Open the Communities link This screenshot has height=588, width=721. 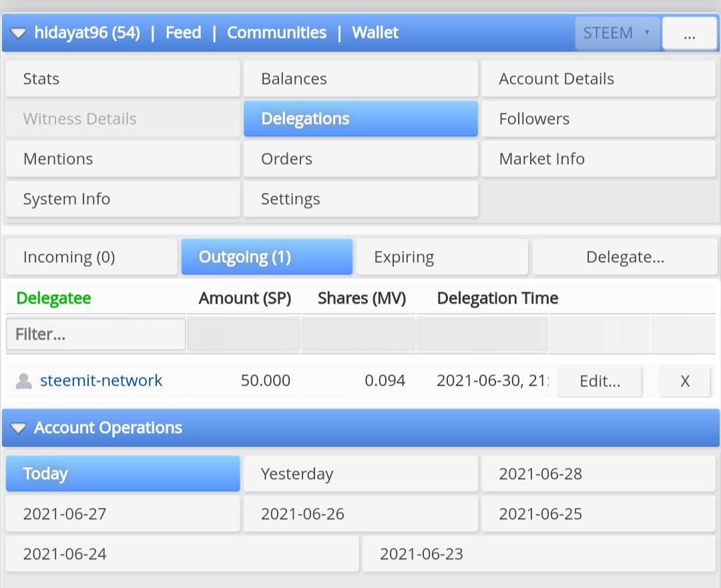[x=276, y=33]
